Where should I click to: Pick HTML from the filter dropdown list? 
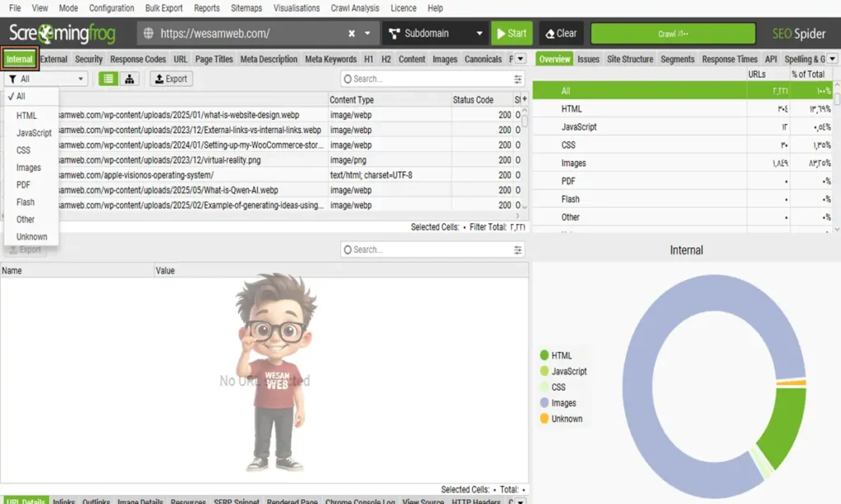coord(26,116)
